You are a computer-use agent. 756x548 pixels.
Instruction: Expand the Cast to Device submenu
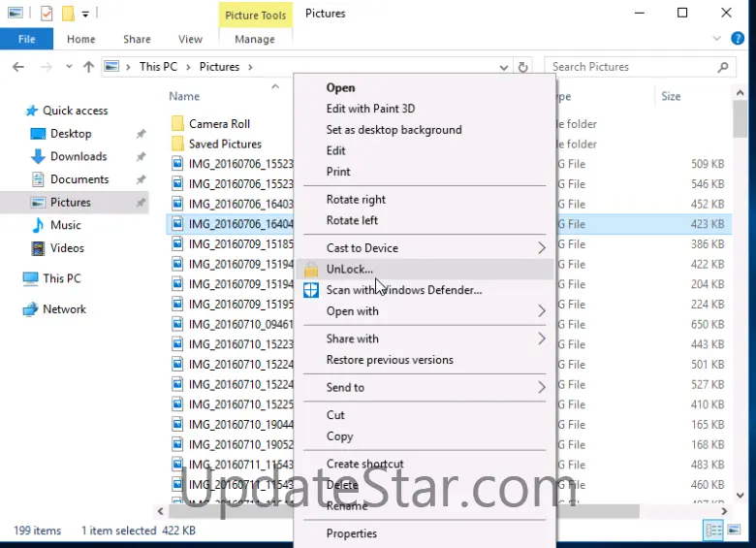tap(425, 248)
